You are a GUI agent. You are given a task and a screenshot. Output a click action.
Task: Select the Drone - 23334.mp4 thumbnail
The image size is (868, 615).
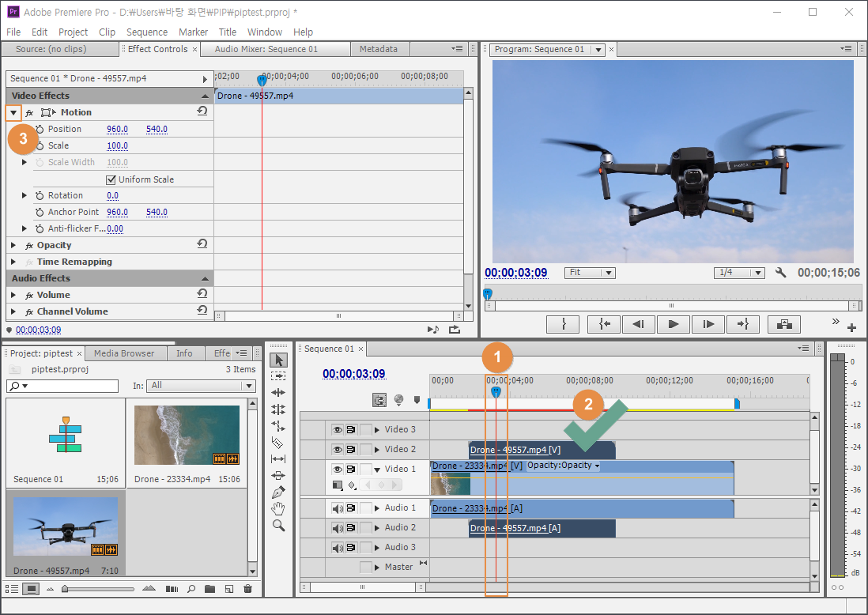[187, 434]
